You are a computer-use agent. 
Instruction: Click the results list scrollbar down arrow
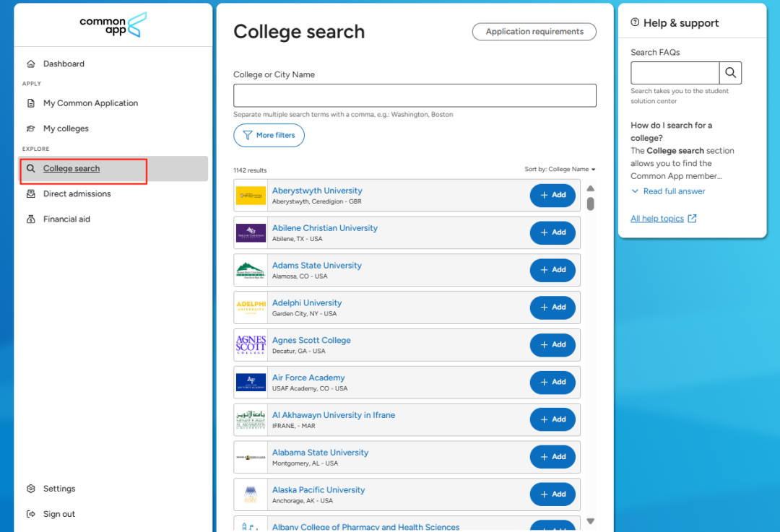coord(590,521)
